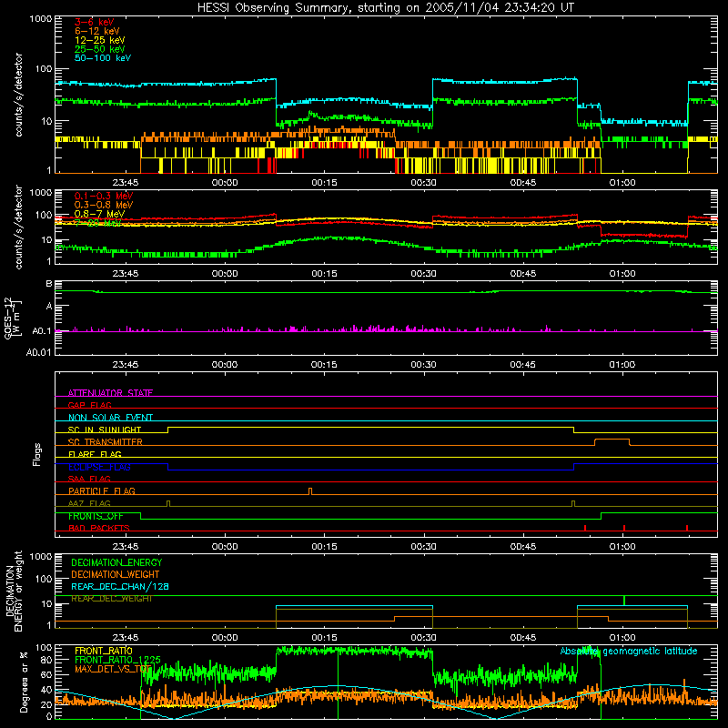Click the 'MAX_DET_VS_TOT' legend label
This screenshot has width=728, height=728.
coord(114,669)
